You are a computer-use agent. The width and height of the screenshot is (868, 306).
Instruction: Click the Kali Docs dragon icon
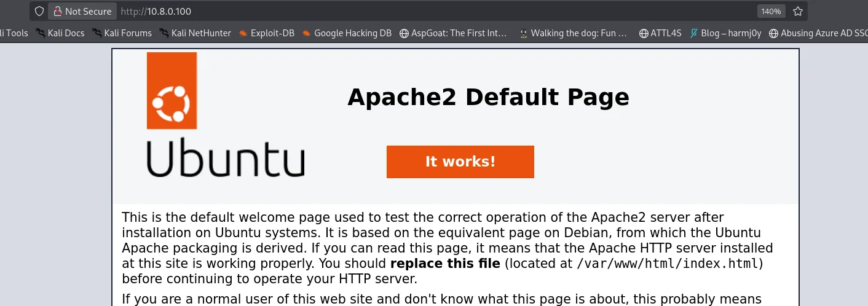click(41, 33)
